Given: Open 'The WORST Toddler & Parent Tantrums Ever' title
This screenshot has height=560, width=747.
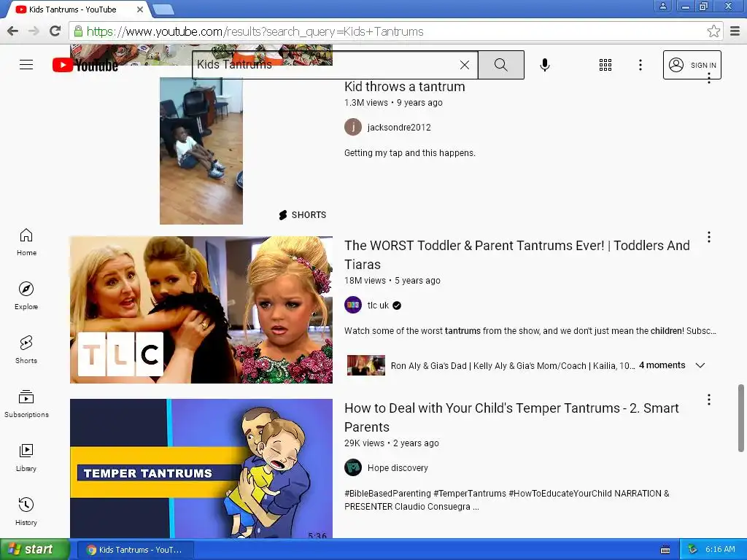Looking at the screenshot, I should point(517,254).
